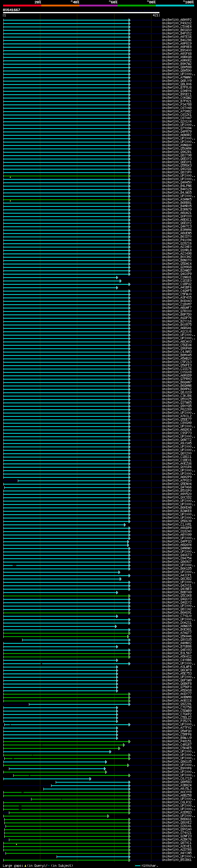Select hit label UniRef100_A8CA03
The image size is (197, 868).
coord(177,341)
